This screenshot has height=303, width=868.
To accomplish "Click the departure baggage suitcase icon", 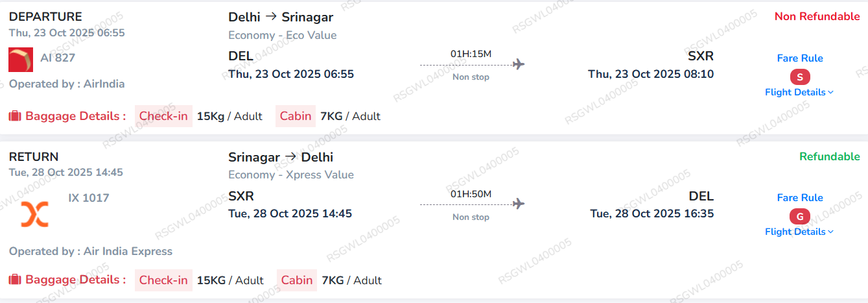I will coord(15,116).
